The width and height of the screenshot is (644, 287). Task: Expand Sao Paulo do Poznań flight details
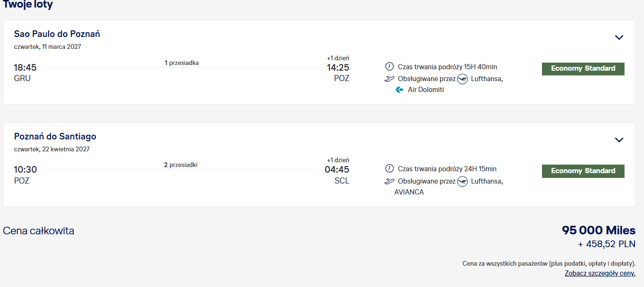coord(619,37)
